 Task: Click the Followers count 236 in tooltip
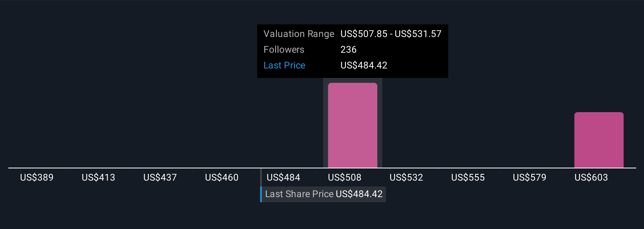click(x=348, y=50)
